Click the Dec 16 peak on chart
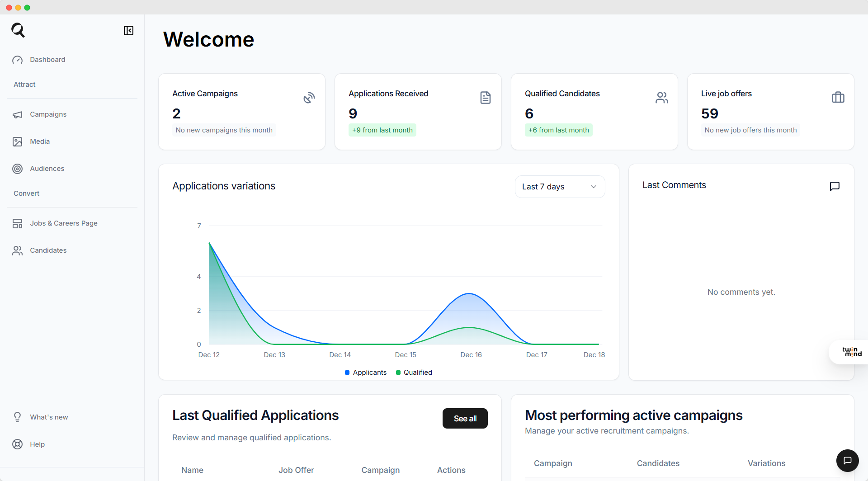The image size is (868, 481). click(x=470, y=294)
